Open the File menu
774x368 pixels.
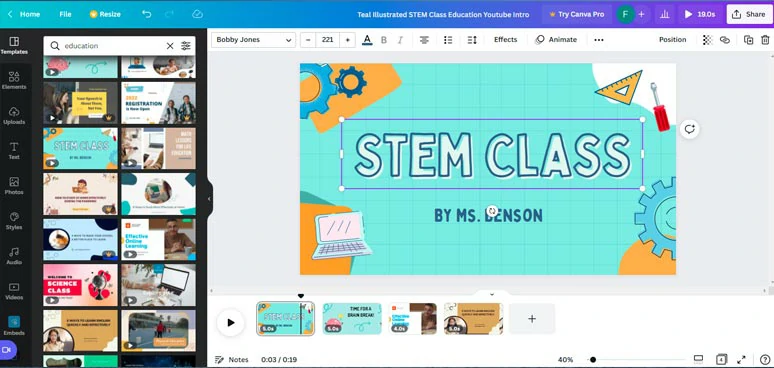click(x=65, y=14)
